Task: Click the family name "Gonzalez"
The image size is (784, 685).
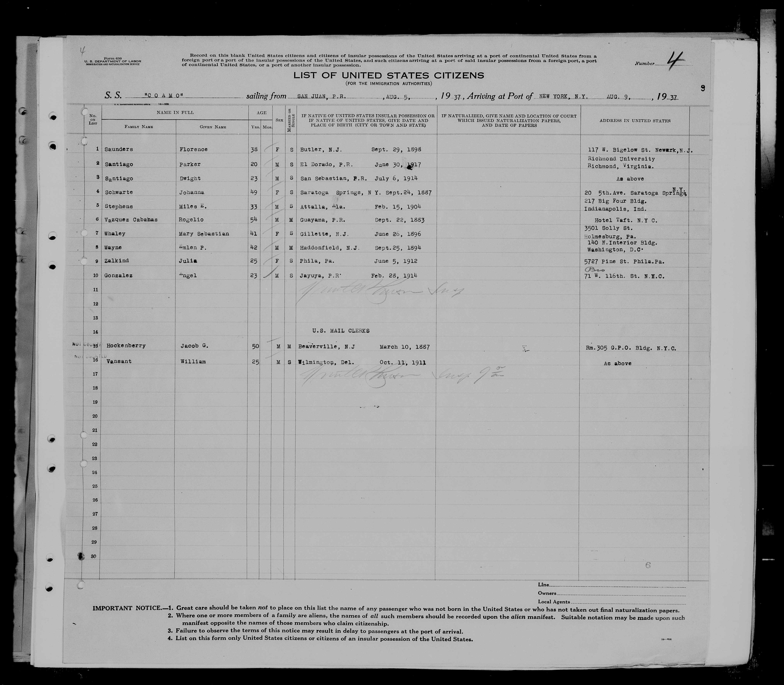Action: click(x=119, y=275)
